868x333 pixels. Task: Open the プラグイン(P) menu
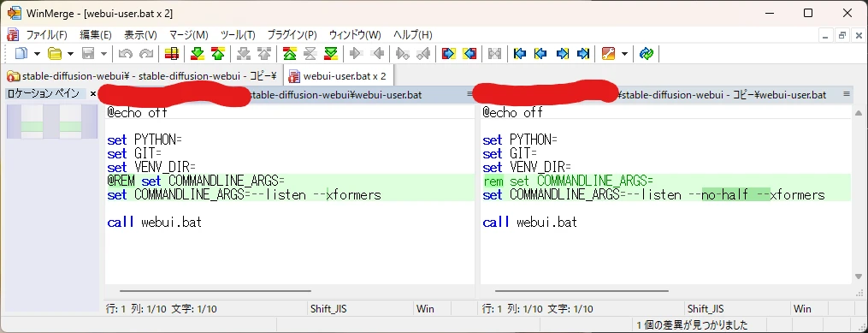pyautogui.click(x=292, y=34)
